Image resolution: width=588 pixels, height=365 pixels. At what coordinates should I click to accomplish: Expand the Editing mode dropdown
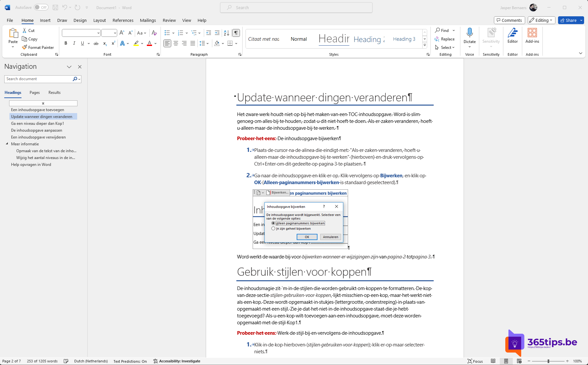pyautogui.click(x=541, y=20)
